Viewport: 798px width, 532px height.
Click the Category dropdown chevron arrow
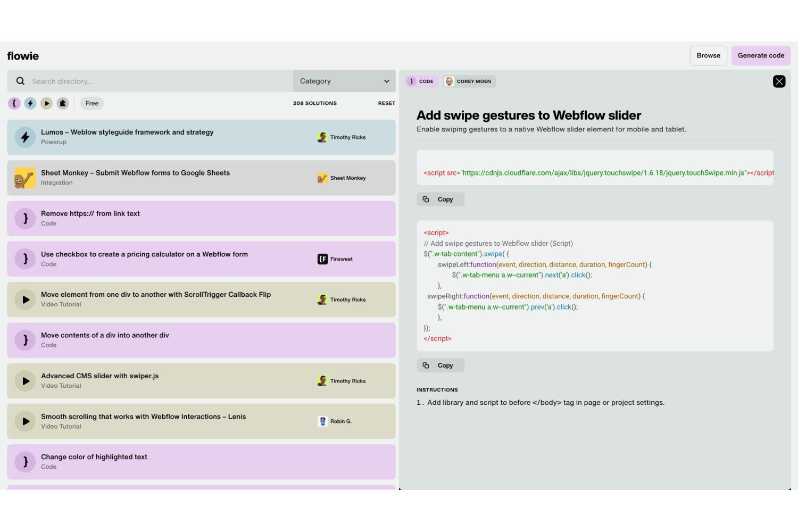tap(387, 81)
